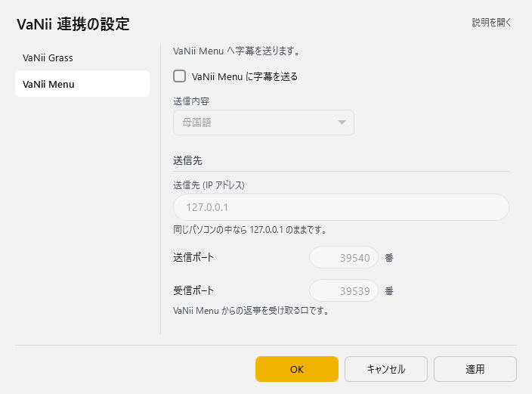Click the キャンセル button
Image resolution: width=532 pixels, height=394 pixels.
pos(386,369)
